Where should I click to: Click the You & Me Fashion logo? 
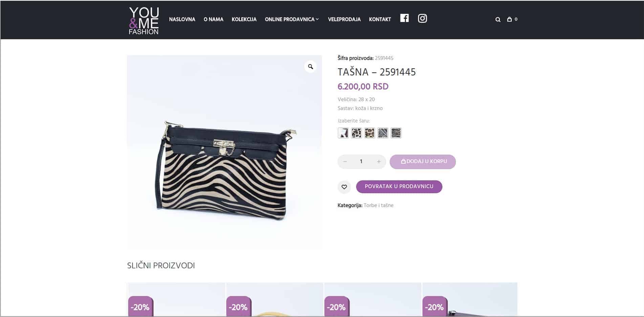[144, 21]
